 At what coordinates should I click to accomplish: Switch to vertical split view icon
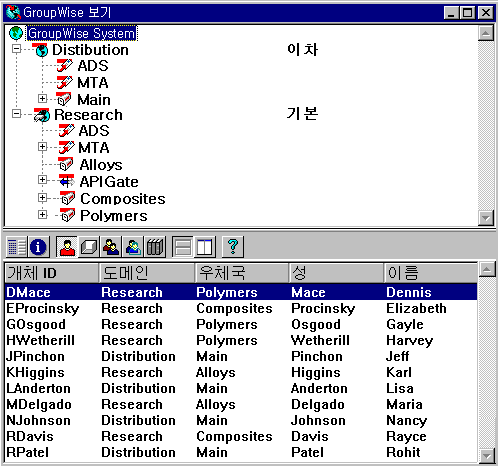pos(205,247)
